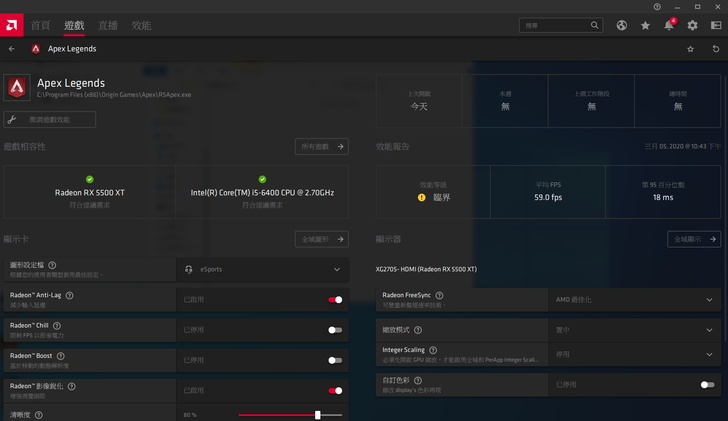Open the web browser globe icon
This screenshot has width=728, height=421.
(x=622, y=25)
